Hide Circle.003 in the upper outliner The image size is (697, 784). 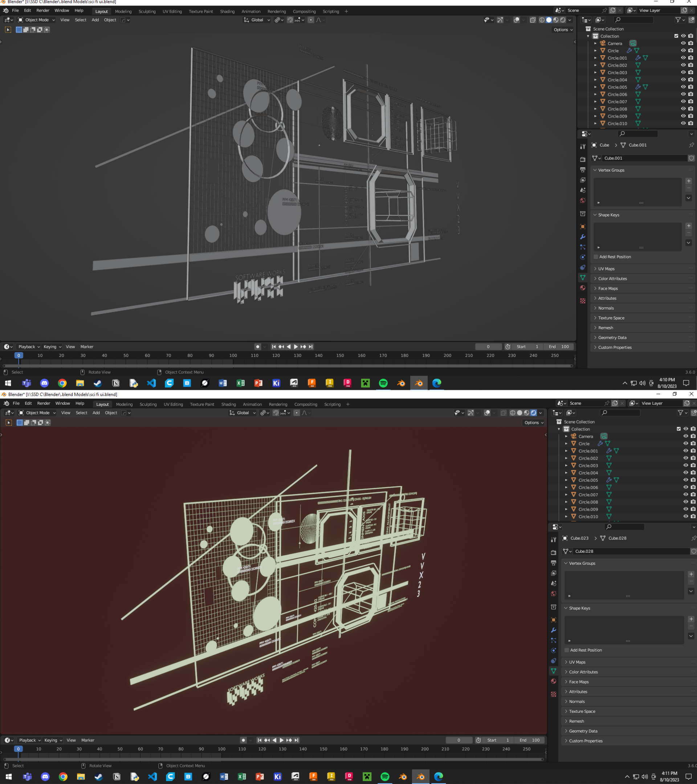683,73
